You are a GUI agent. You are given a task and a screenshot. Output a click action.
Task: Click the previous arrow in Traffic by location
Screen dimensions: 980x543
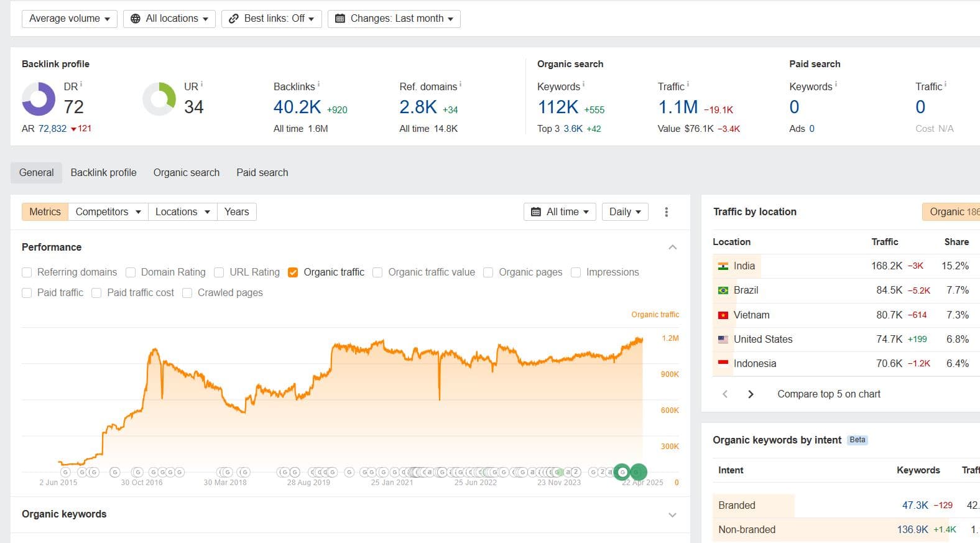tap(725, 394)
